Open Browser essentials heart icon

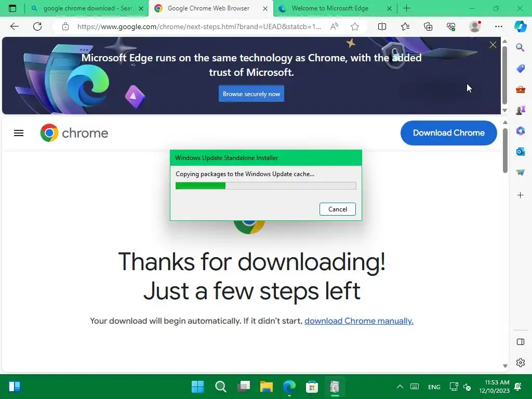pos(451,26)
